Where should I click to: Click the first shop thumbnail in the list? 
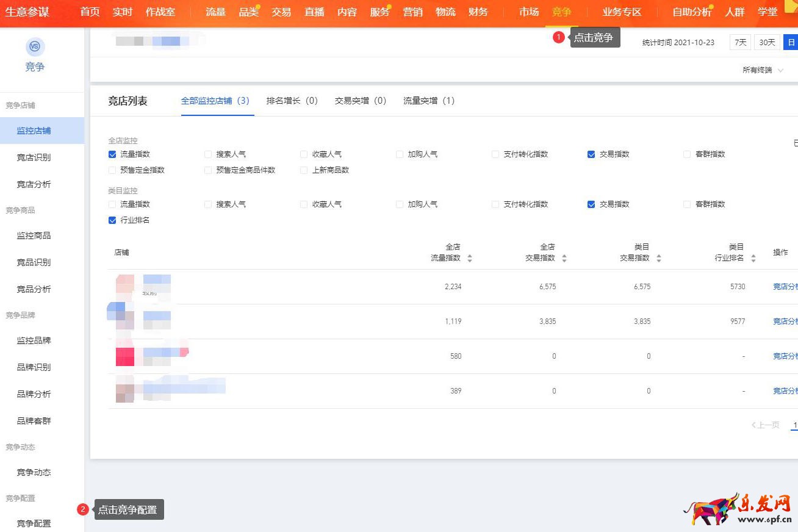124,286
